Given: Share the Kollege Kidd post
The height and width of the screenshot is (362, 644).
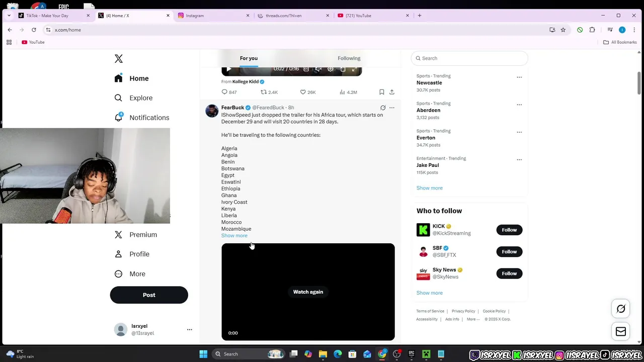Looking at the screenshot, I should 392,92.
